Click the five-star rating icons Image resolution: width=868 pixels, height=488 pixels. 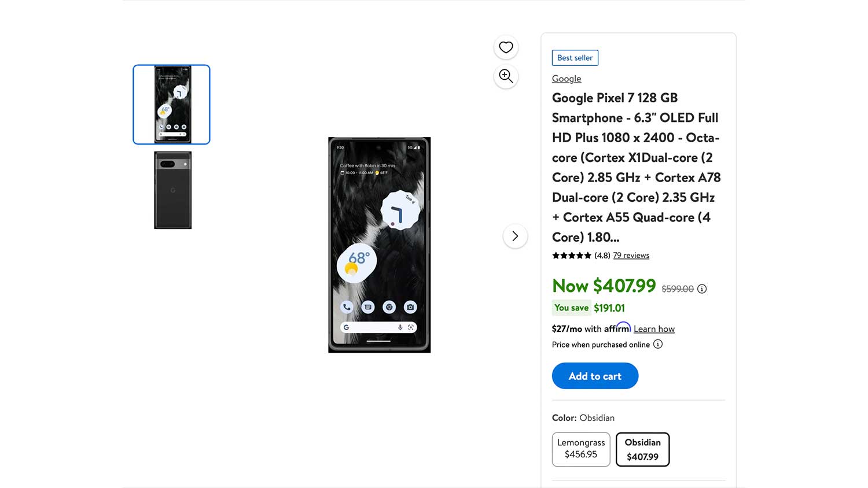pyautogui.click(x=571, y=256)
